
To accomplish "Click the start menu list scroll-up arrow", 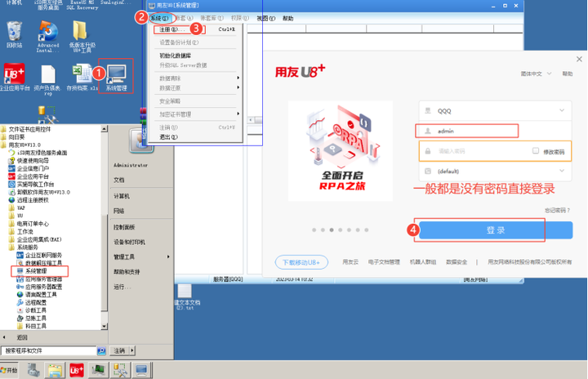I will coord(105,129).
